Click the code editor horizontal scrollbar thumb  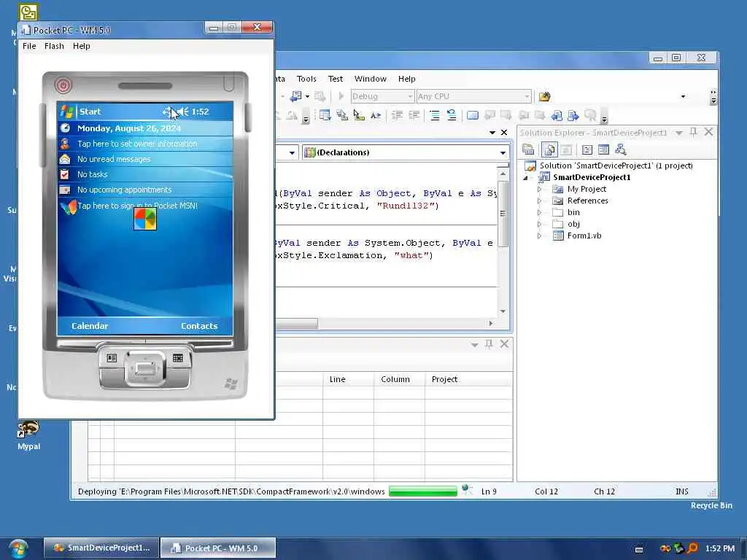tap(296, 323)
